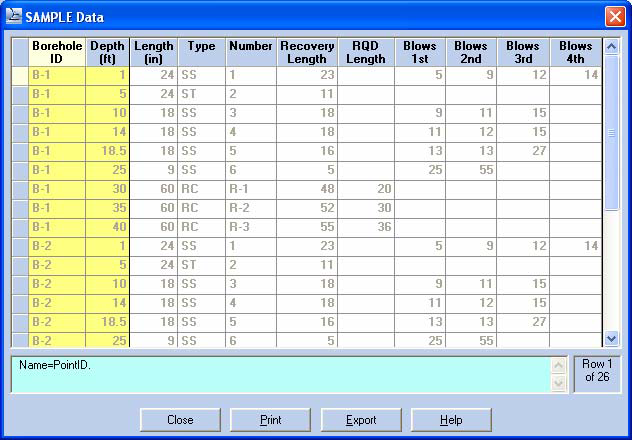This screenshot has height=440, width=632.
Task: Click the description box scroll down arrow
Action: [x=558, y=383]
